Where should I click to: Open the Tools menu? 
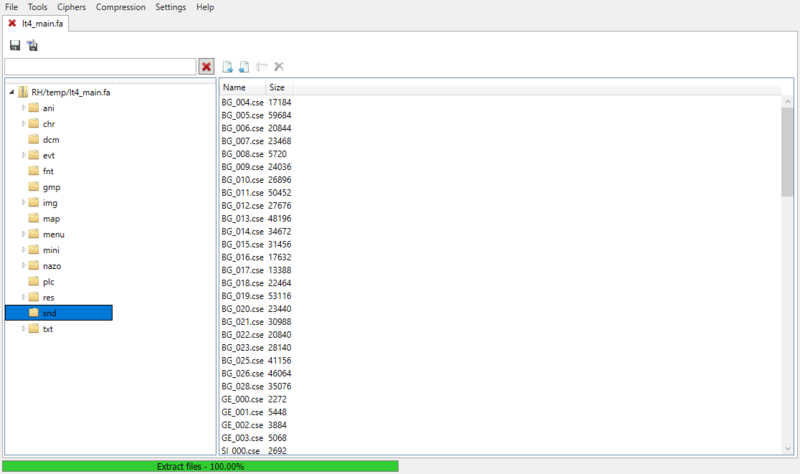point(37,7)
